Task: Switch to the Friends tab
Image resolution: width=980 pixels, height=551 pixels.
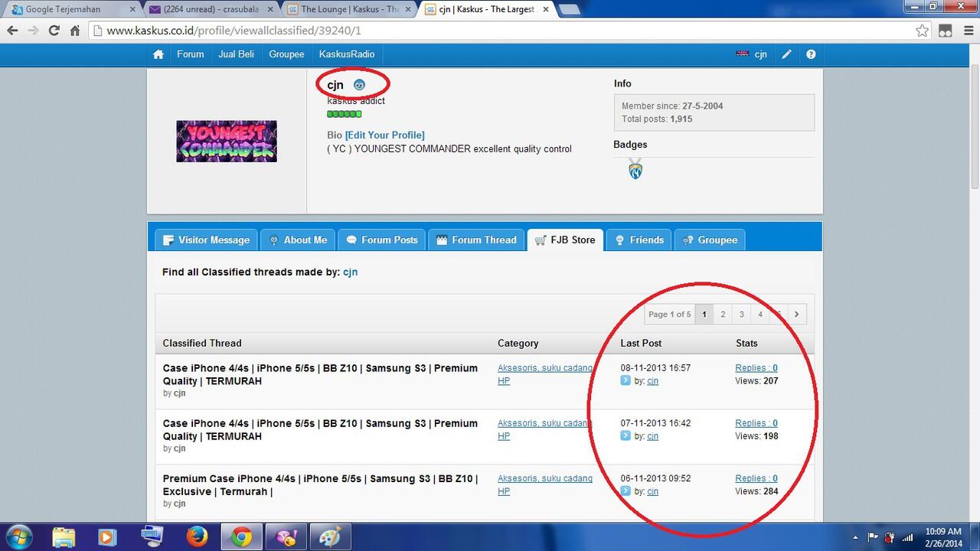Action: (639, 240)
